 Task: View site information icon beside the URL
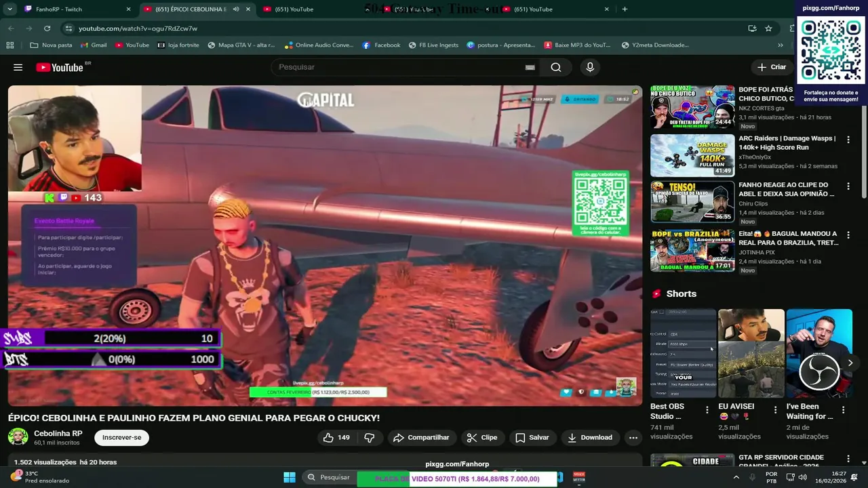coord(68,28)
